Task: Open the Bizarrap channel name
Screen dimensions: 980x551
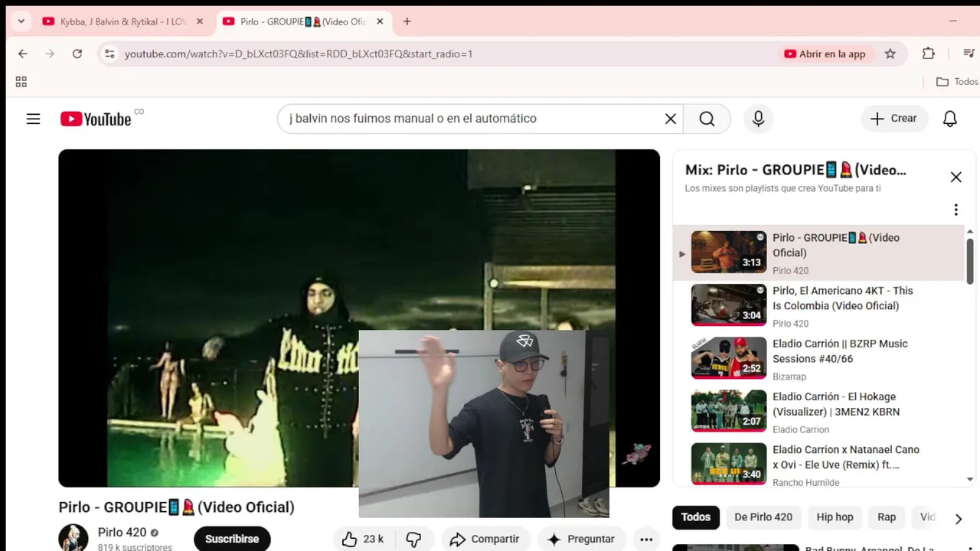Action: (789, 377)
